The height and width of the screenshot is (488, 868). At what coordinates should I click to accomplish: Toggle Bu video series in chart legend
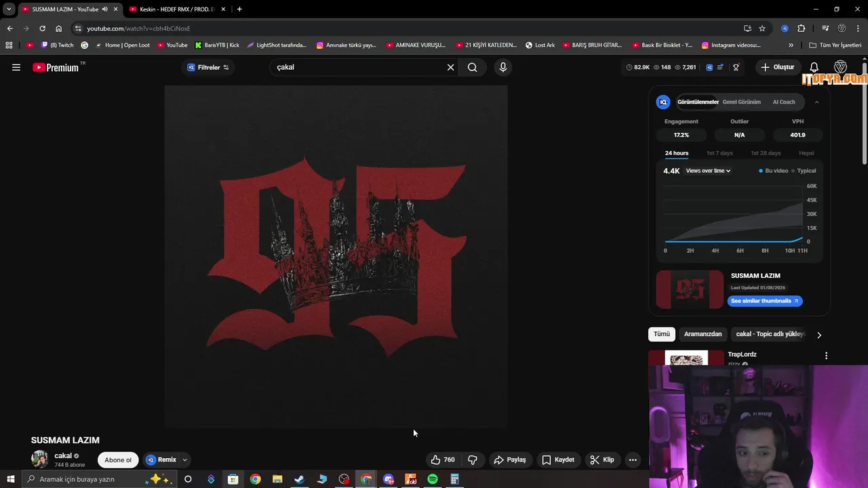[x=773, y=171]
